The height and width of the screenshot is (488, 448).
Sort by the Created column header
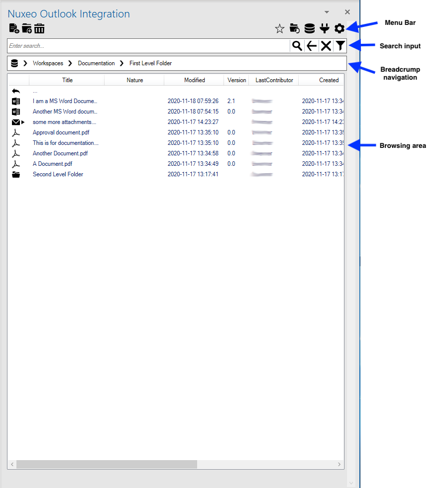[322, 80]
